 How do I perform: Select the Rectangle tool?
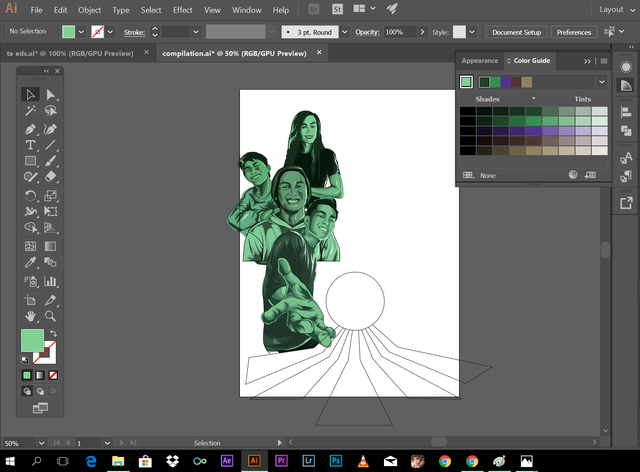(30, 162)
